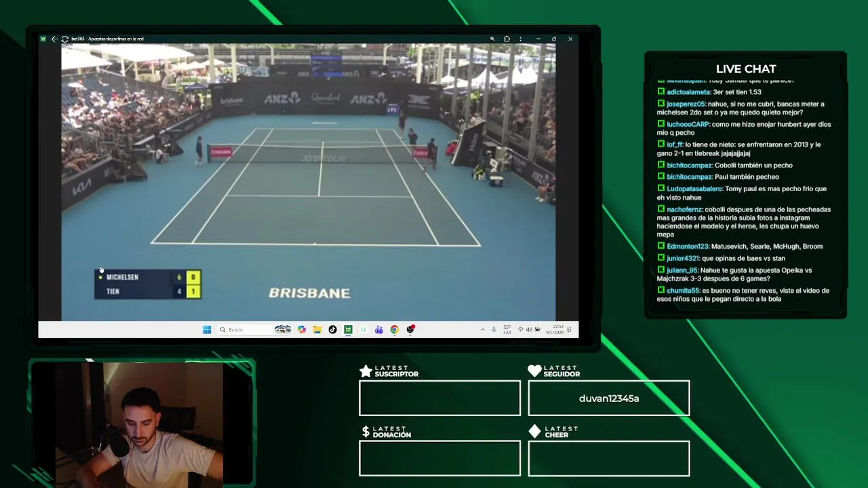Open TikTok from the taskbar
Image resolution: width=868 pixels, height=488 pixels.
coord(332,329)
